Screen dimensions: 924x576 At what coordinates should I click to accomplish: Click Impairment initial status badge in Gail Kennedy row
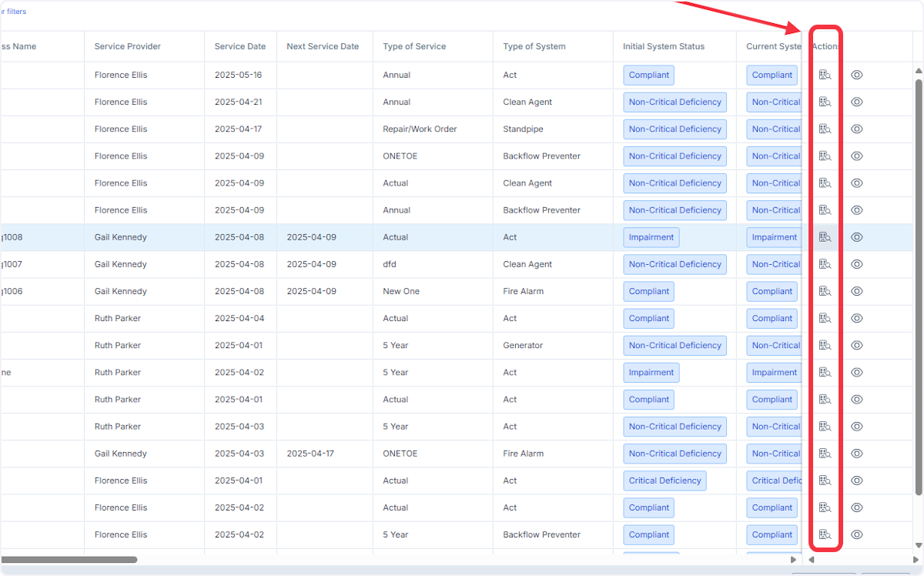pyautogui.click(x=651, y=237)
